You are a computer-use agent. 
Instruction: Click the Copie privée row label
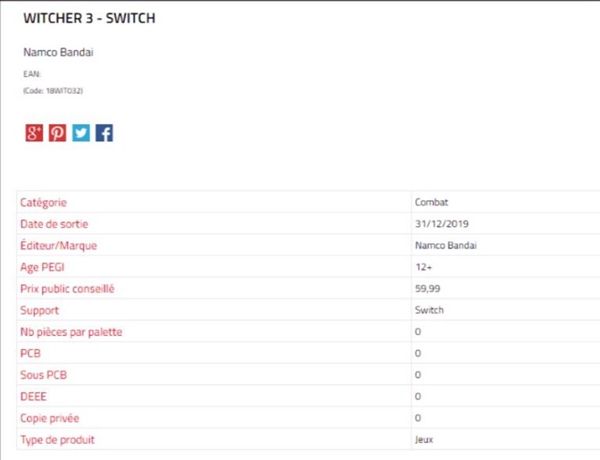coord(50,418)
